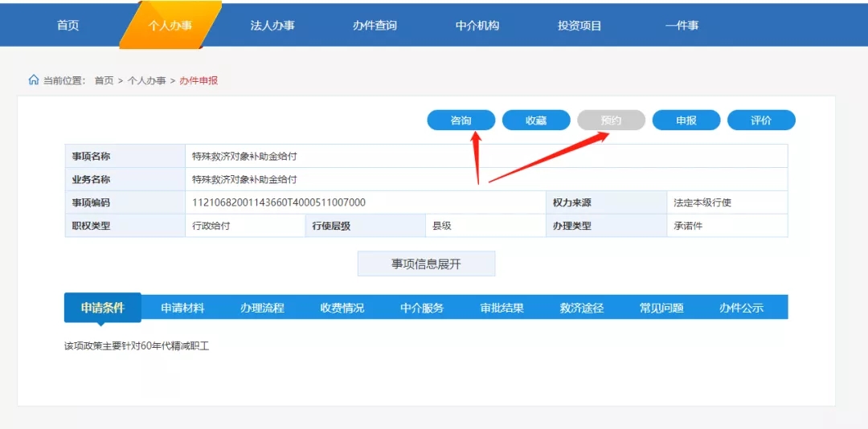Viewport: 868px width, 429px height.
Task: Open the 投资项目 navigation item
Action: pyautogui.click(x=579, y=26)
